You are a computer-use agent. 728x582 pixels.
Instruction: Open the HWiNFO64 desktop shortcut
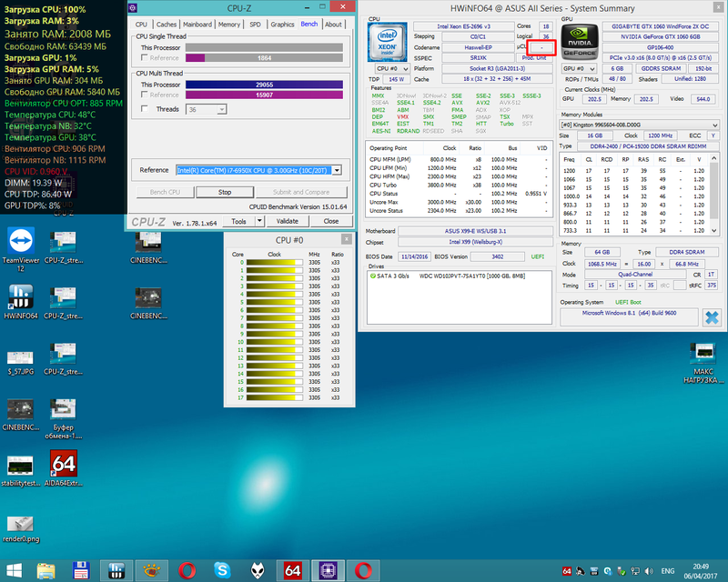21,302
